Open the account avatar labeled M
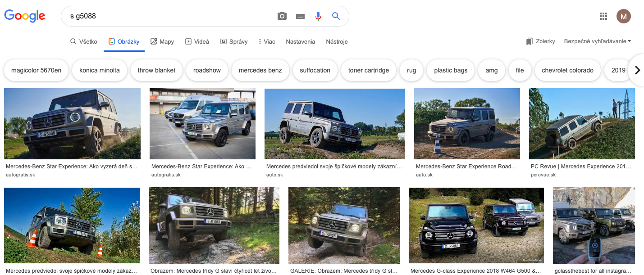The height and width of the screenshot is (275, 644). coord(624,17)
